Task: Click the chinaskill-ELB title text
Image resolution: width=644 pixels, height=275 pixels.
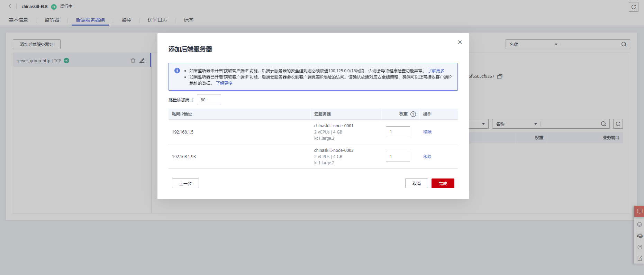Action: pyautogui.click(x=35, y=7)
